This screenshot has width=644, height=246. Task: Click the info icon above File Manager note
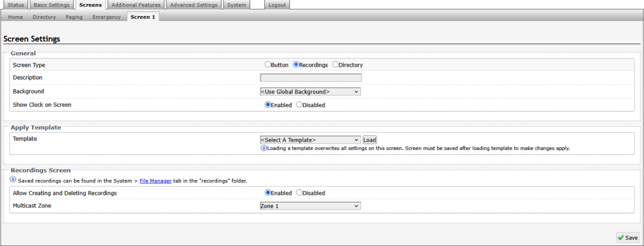tap(13, 180)
